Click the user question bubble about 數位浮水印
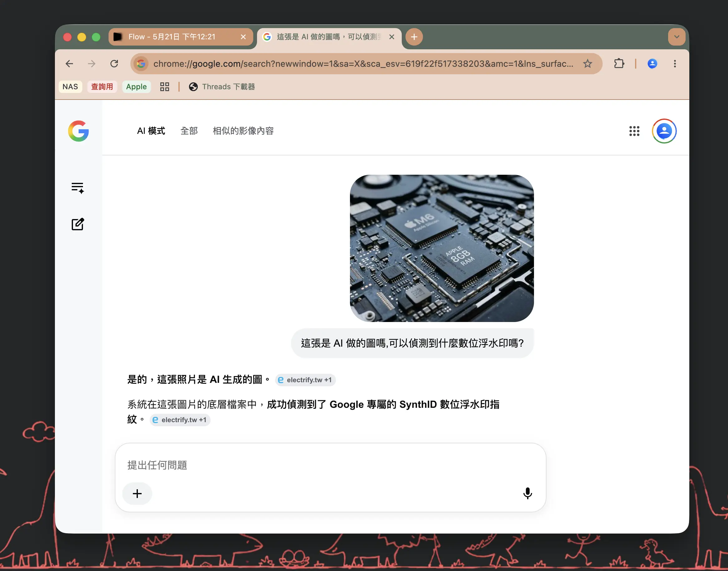The width and height of the screenshot is (728, 571). (x=412, y=343)
